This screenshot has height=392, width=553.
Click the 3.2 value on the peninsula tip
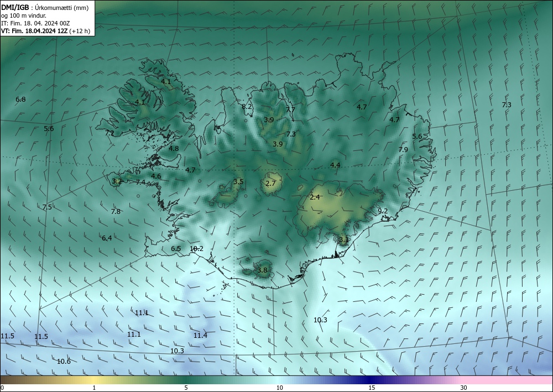(117, 181)
